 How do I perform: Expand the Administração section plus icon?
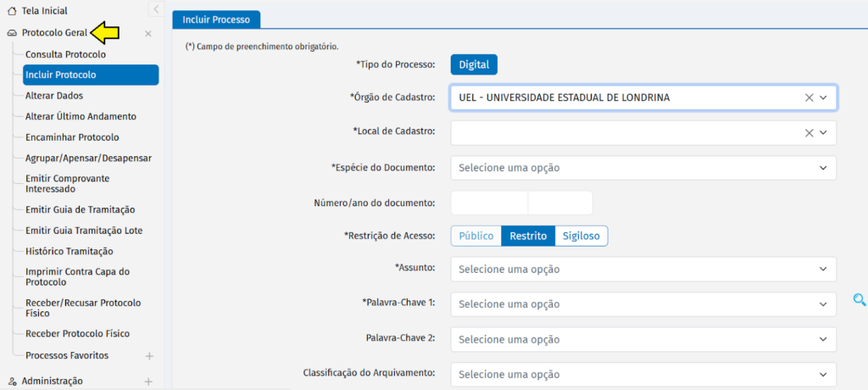tap(148, 382)
